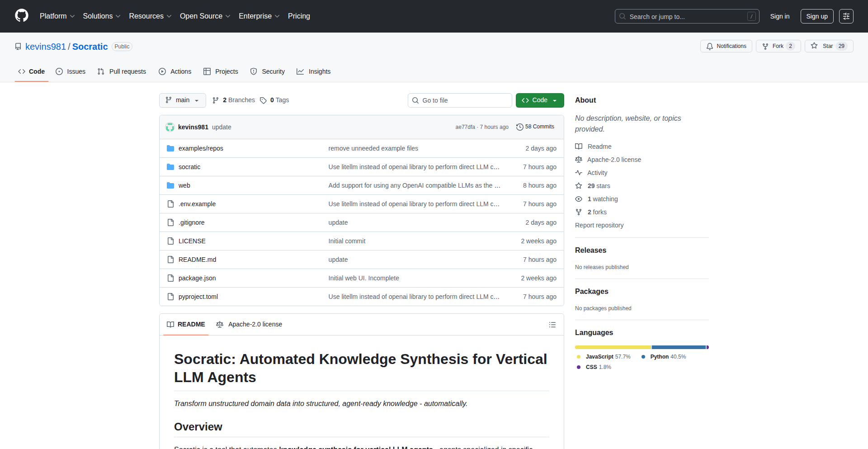This screenshot has width=868, height=449.
Task: Open the main branch selector
Action: (x=182, y=100)
